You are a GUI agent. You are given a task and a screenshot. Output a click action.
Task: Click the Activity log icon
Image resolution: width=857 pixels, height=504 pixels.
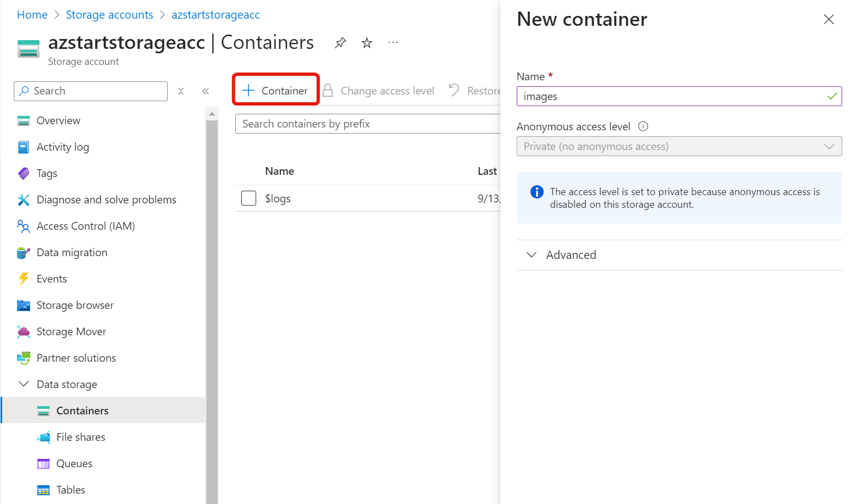(x=24, y=147)
